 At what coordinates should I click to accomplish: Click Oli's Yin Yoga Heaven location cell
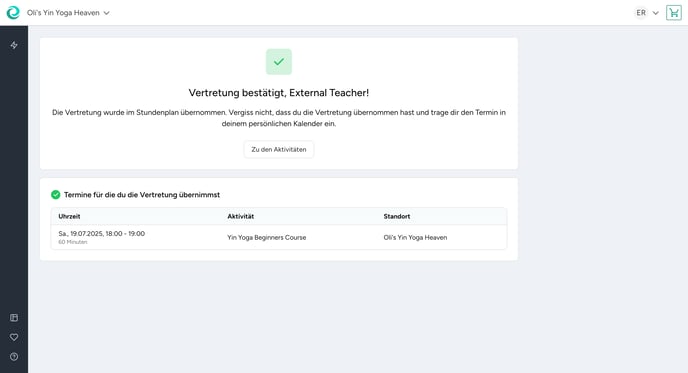[x=415, y=237]
